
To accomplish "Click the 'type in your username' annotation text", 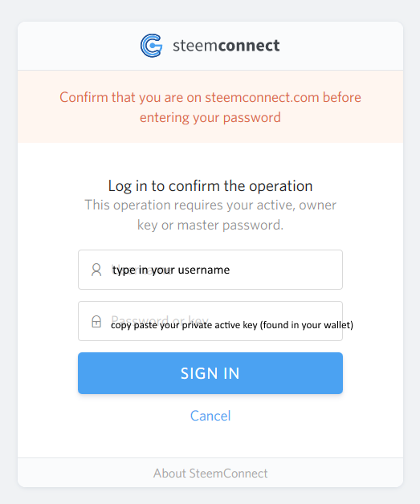I will [x=171, y=270].
